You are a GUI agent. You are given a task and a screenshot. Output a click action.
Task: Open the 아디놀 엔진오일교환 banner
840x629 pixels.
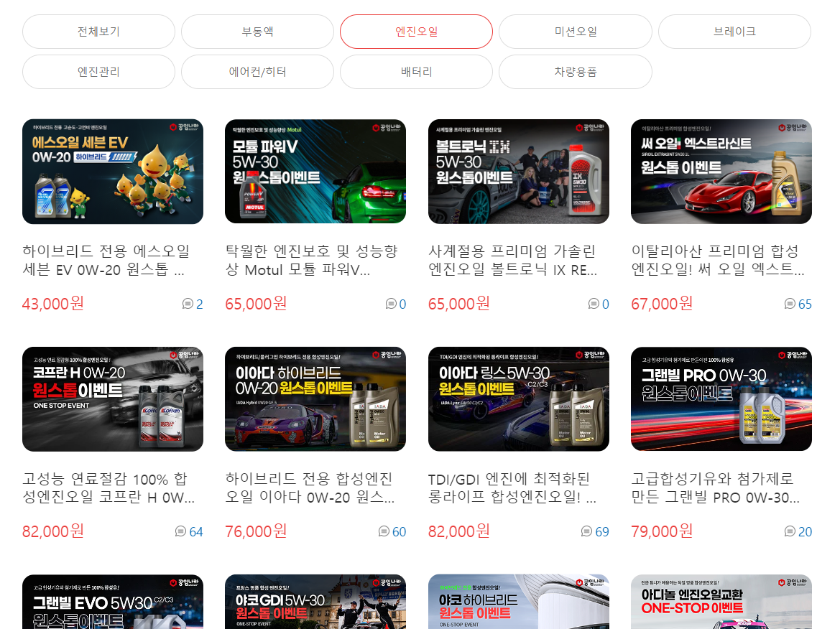[721, 602]
